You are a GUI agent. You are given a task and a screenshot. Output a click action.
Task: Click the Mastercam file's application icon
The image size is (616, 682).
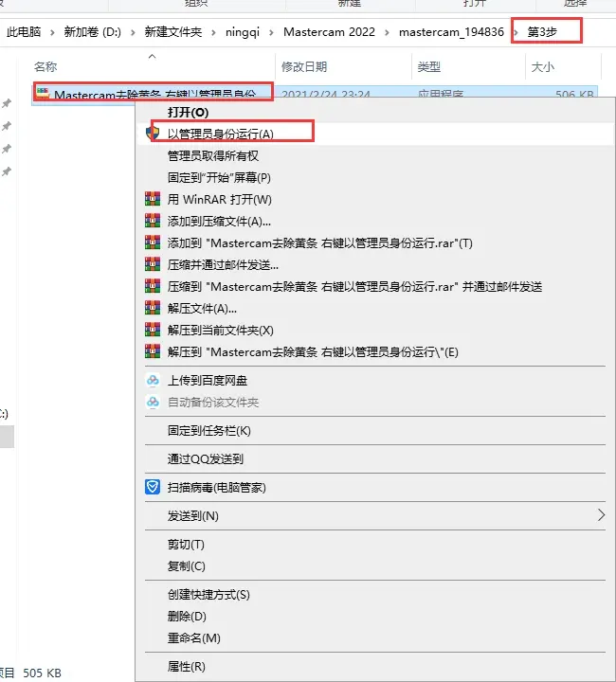[x=43, y=93]
